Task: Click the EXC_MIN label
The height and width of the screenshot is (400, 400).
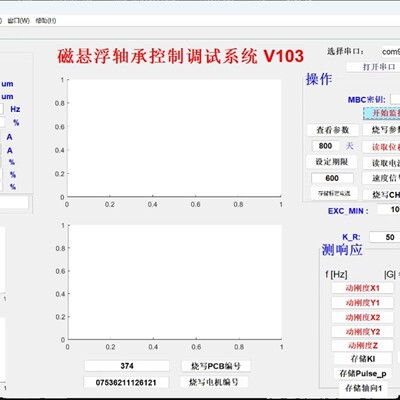Action: click(x=348, y=211)
